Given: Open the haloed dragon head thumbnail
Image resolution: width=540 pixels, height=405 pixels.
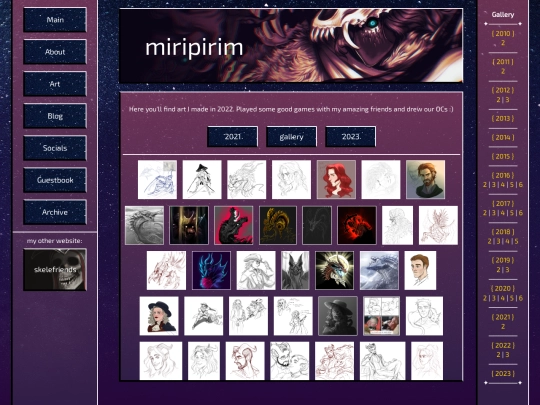Looking at the screenshot, I should click(x=334, y=270).
